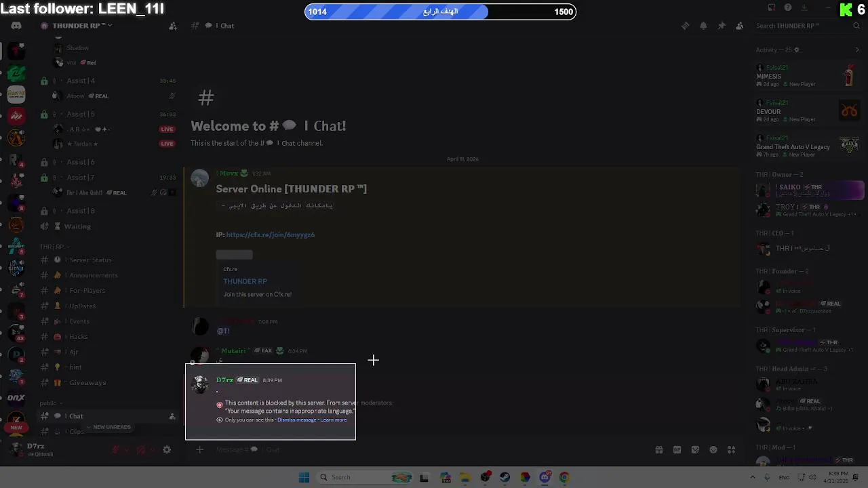Image resolution: width=868 pixels, height=488 pixels.
Task: Open the GIF picker icon
Action: point(677,449)
